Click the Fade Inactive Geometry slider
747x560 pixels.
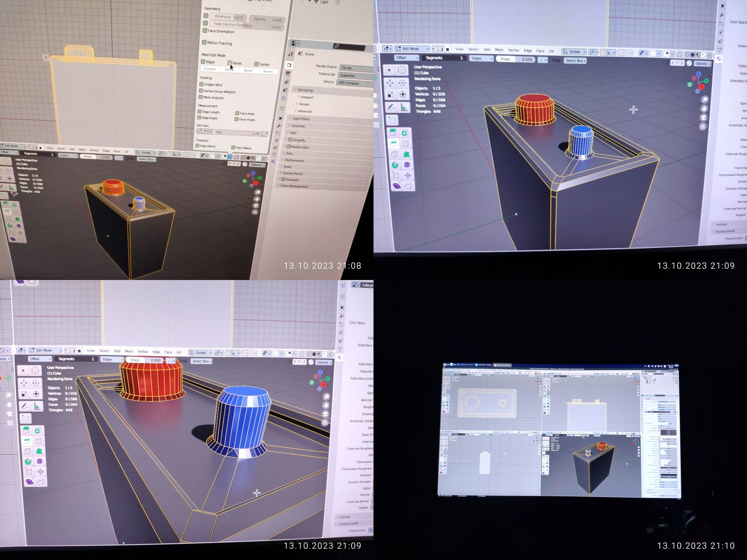pos(246,26)
